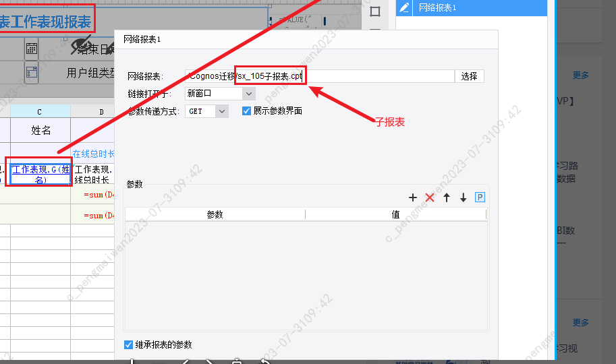Click the 工作表现.G(姓名) hyperlink cell
Viewport: 616px width, 364px height.
(x=40, y=175)
